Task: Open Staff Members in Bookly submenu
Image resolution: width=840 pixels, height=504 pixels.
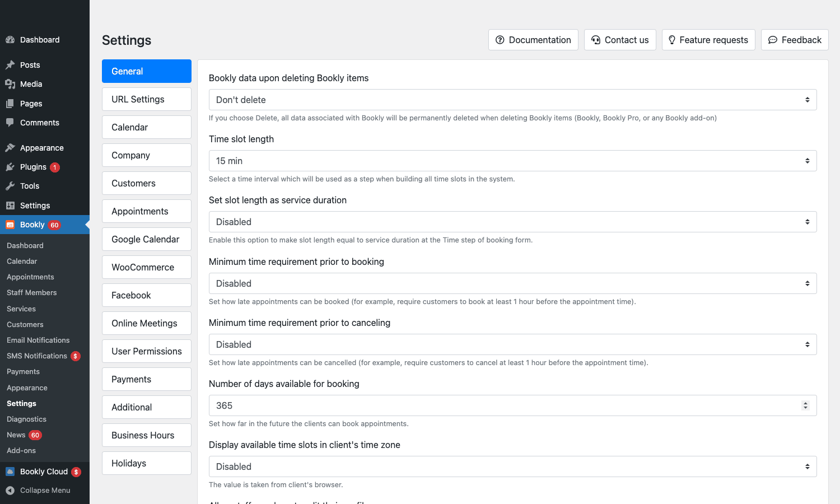Action: [x=32, y=292]
